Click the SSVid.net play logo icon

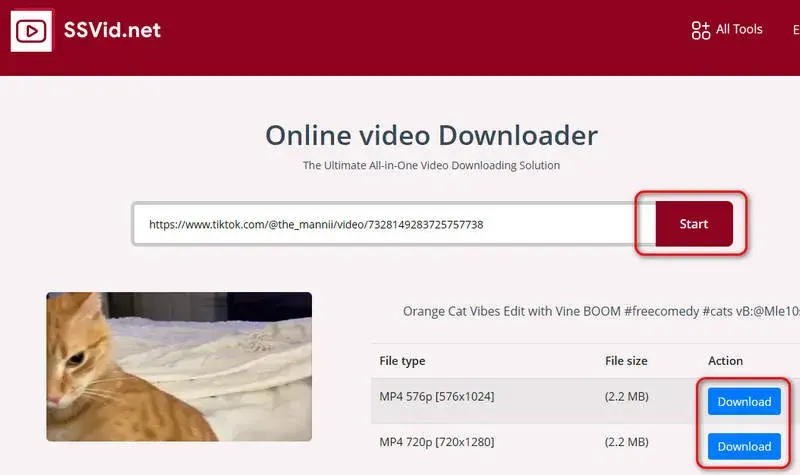[31, 31]
